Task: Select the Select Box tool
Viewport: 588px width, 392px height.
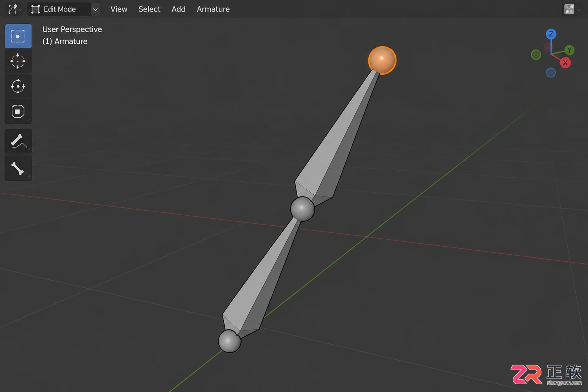Action: (18, 36)
